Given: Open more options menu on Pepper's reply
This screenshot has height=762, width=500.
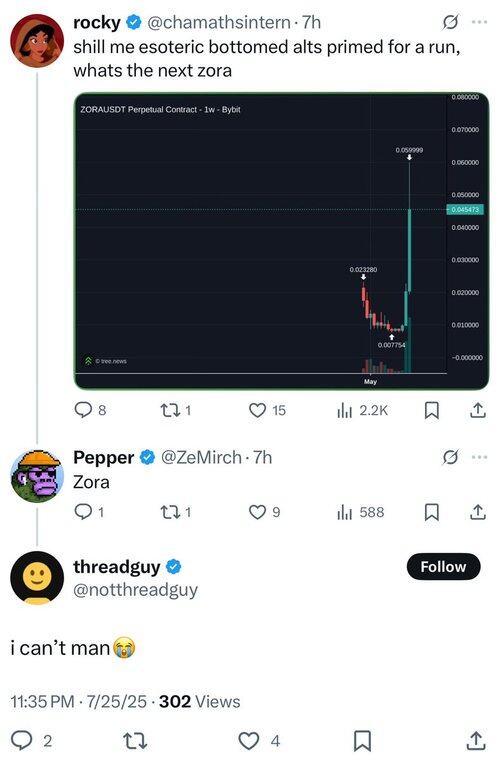Looking at the screenshot, I should click(x=479, y=457).
